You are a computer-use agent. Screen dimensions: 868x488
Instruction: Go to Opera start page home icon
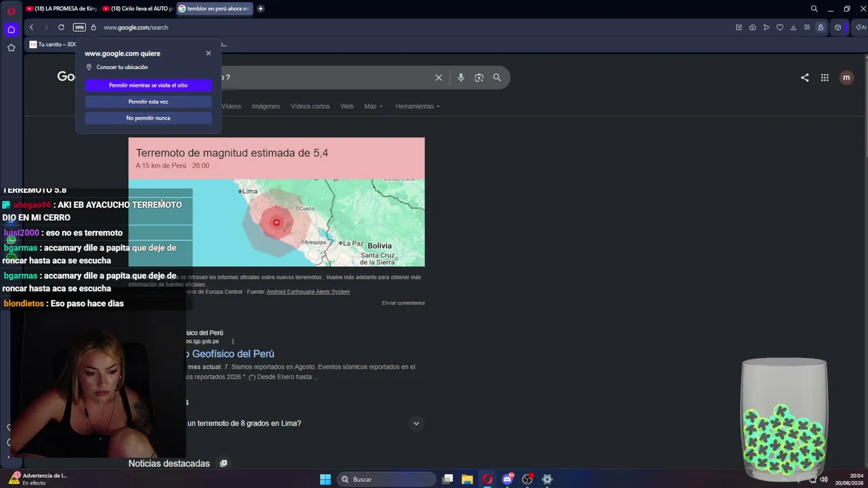point(11,29)
